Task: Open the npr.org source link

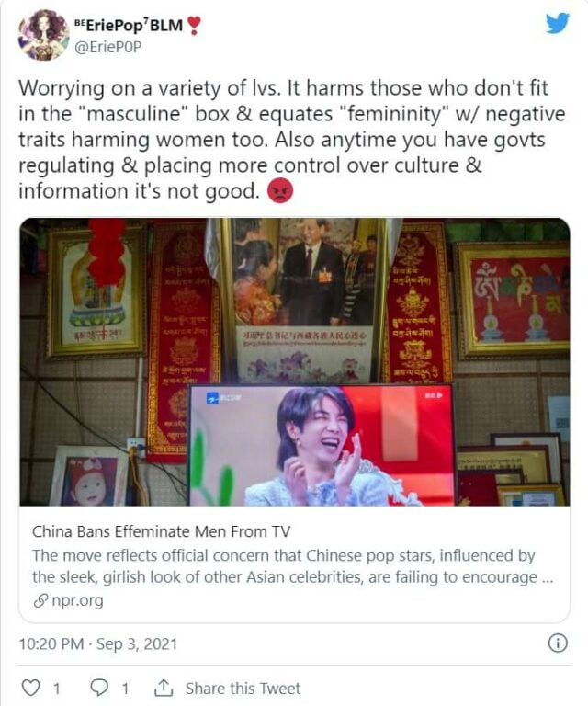Action: (x=77, y=600)
